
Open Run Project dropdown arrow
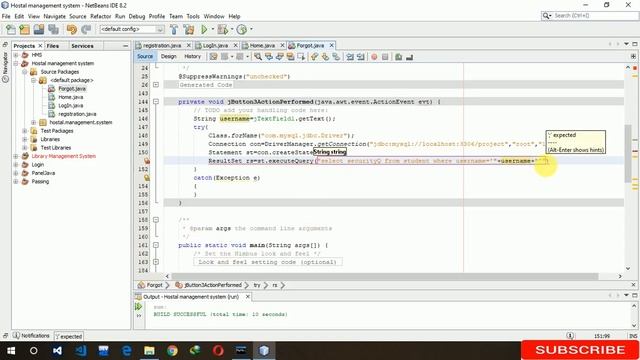[x=212, y=29]
